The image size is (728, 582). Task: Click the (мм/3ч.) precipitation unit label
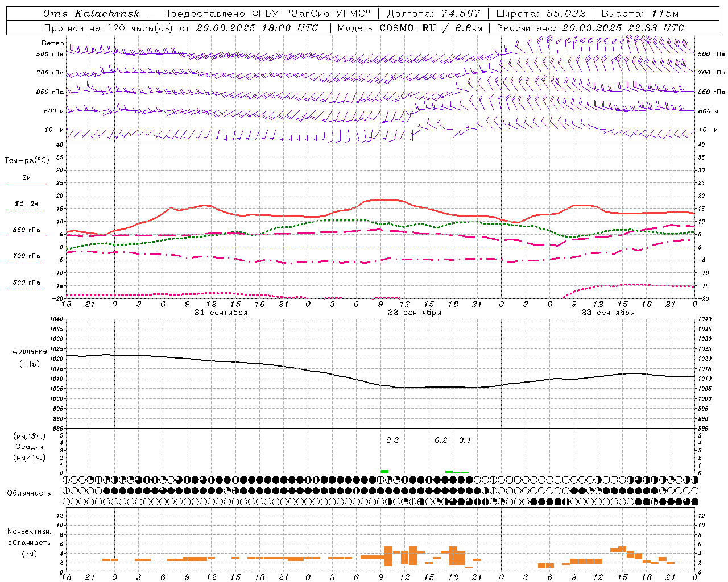tap(29, 436)
